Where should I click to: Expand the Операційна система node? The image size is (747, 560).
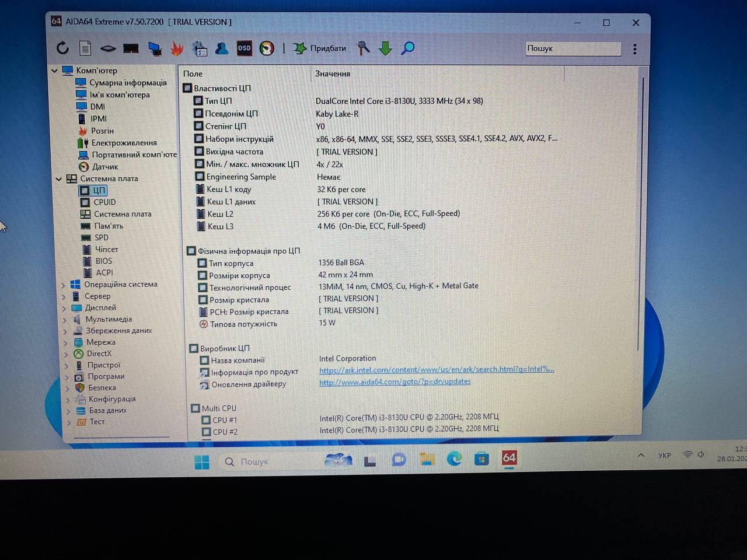point(64,285)
